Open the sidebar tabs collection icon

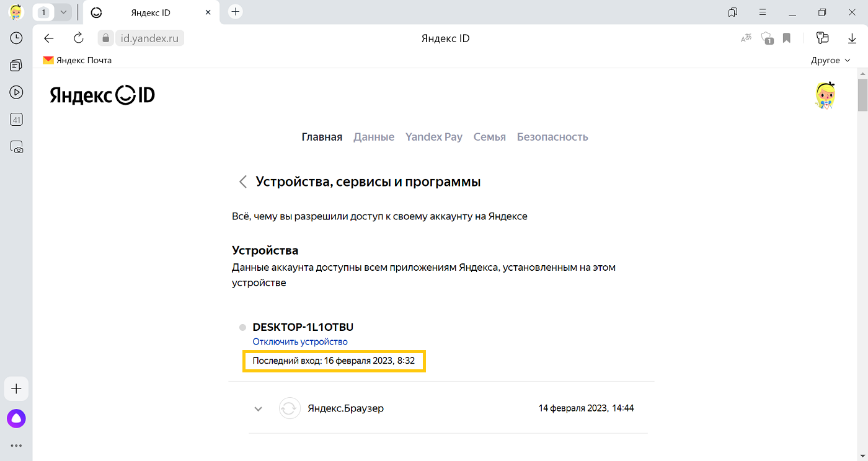click(16, 66)
